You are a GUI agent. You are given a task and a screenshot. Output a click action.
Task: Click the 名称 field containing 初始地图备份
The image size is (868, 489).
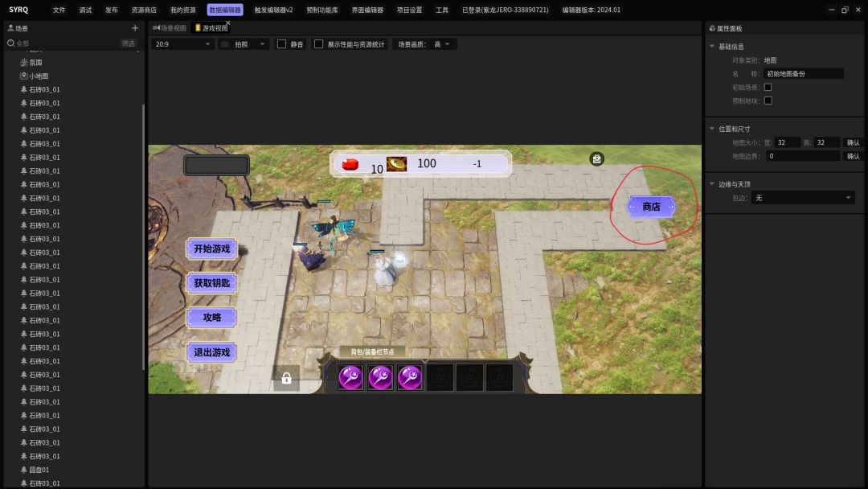[803, 74]
